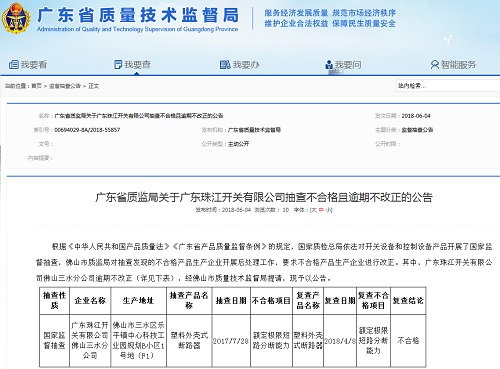Image resolution: width=500 pixels, height=369 pixels.
Task: Click the 复查不合格项目 table header
Action: (373, 300)
